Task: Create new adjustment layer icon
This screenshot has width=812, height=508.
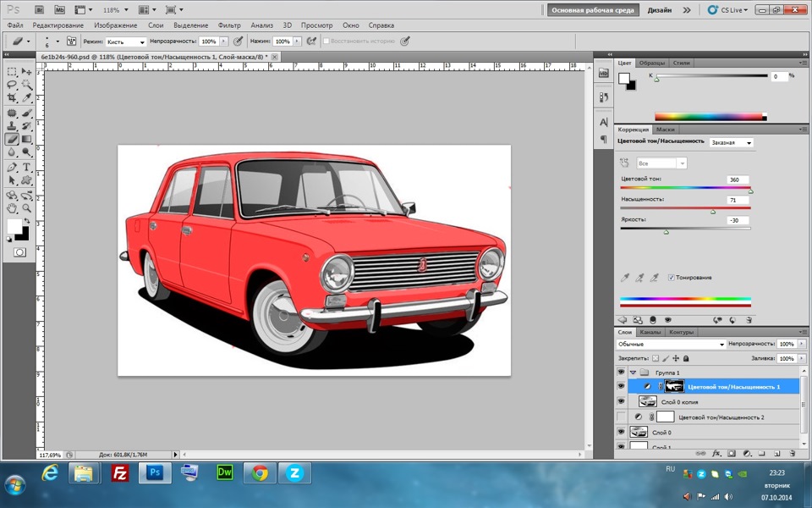Action: click(747, 453)
